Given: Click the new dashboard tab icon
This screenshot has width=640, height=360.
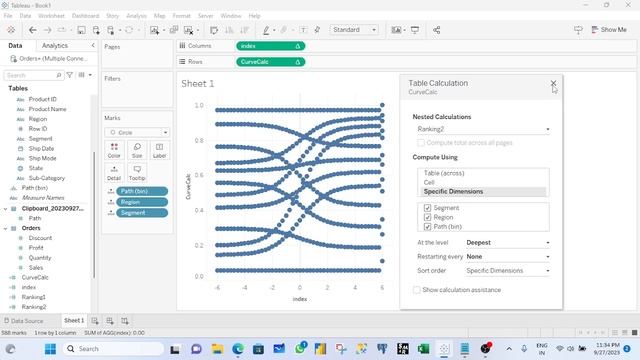Looking at the screenshot, I should [109, 321].
